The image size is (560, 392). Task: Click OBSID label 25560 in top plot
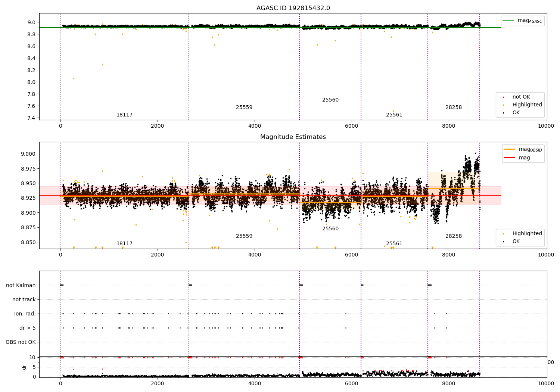(x=330, y=100)
